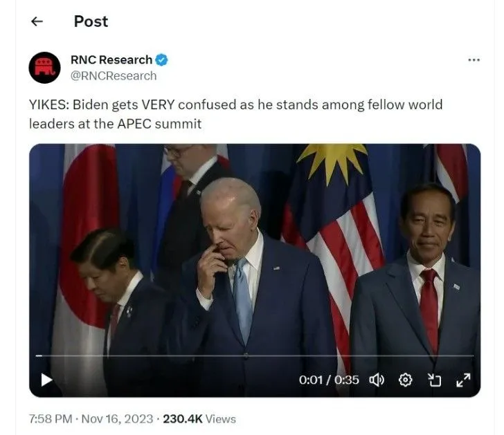Enter fullscreen with the expand arrows icon
The image size is (504, 435).
click(x=463, y=380)
